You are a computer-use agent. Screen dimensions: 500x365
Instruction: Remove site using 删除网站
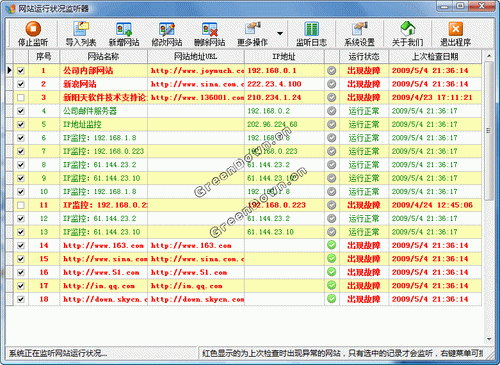click(210, 34)
